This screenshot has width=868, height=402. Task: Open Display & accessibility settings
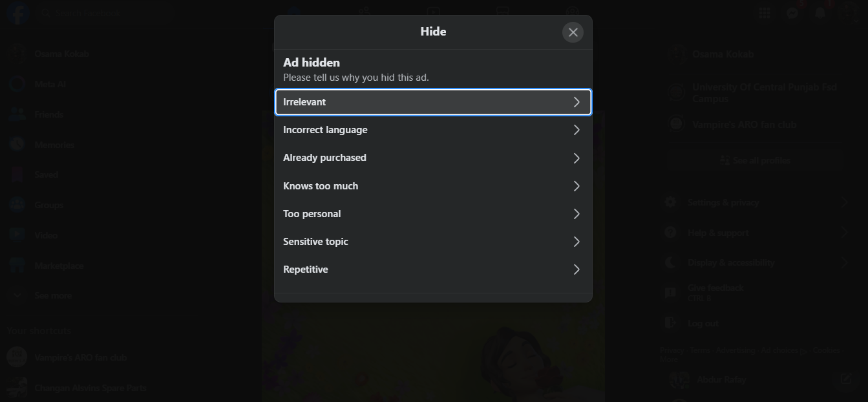pos(730,262)
